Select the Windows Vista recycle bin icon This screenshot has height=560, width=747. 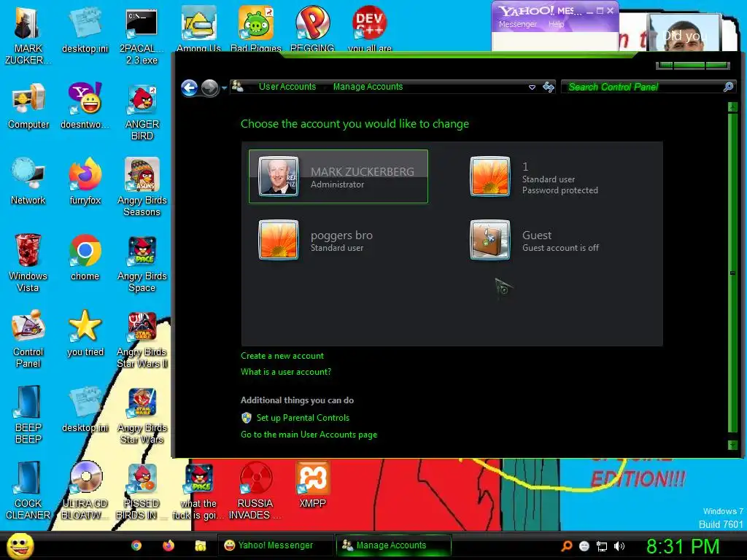28,262
